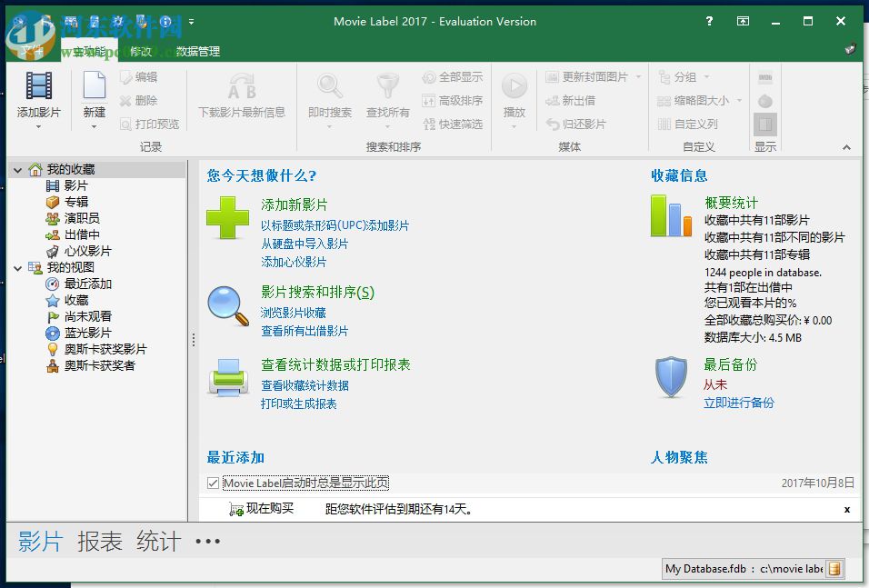The width and height of the screenshot is (869, 588).
Task: Click the ribbon display options icon
Action: tap(743, 21)
